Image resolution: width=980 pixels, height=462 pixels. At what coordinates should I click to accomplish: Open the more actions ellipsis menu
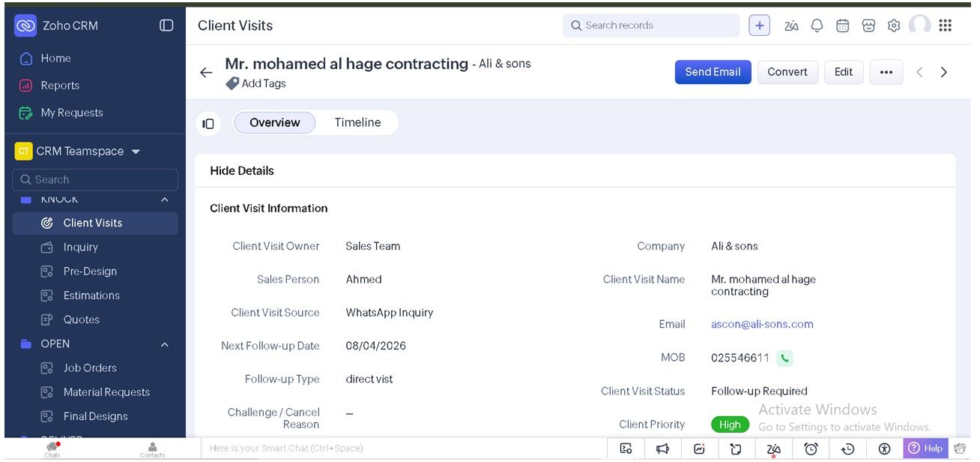pos(886,72)
